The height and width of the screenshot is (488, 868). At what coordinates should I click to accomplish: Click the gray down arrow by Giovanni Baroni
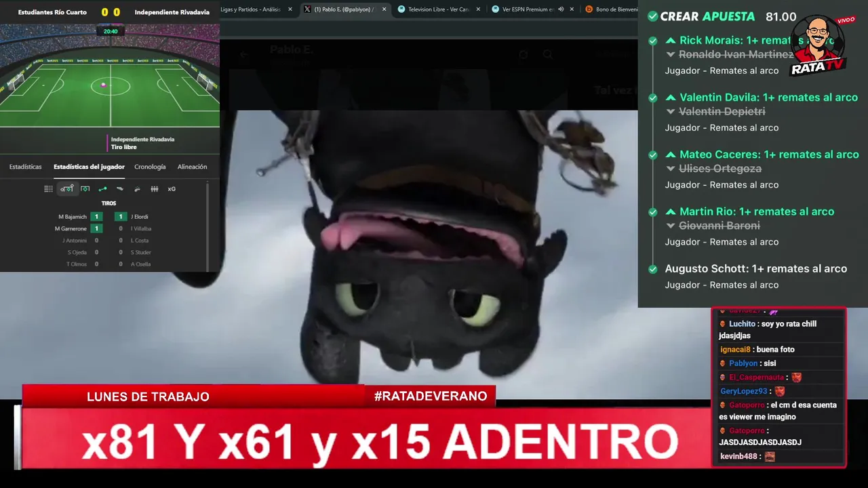click(x=671, y=226)
